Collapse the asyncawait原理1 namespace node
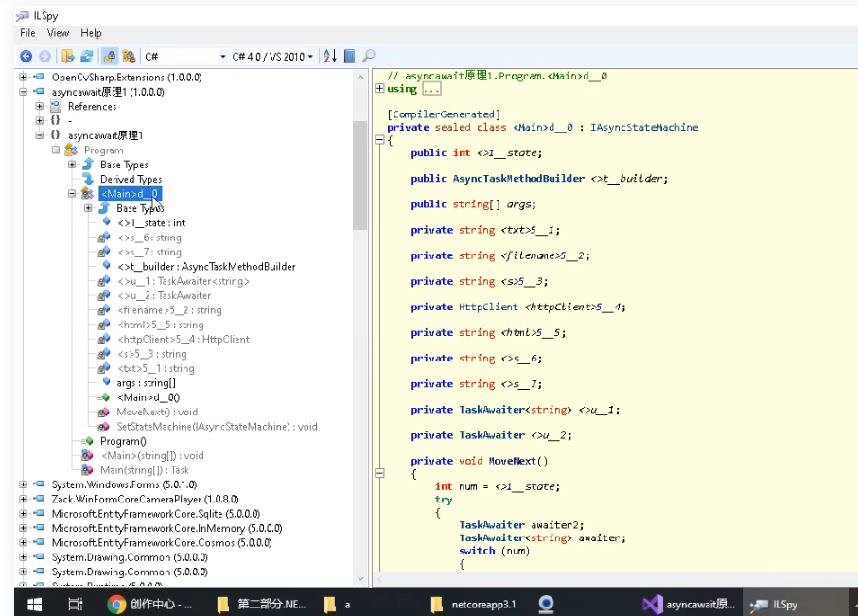The height and width of the screenshot is (616, 858). [x=40, y=134]
